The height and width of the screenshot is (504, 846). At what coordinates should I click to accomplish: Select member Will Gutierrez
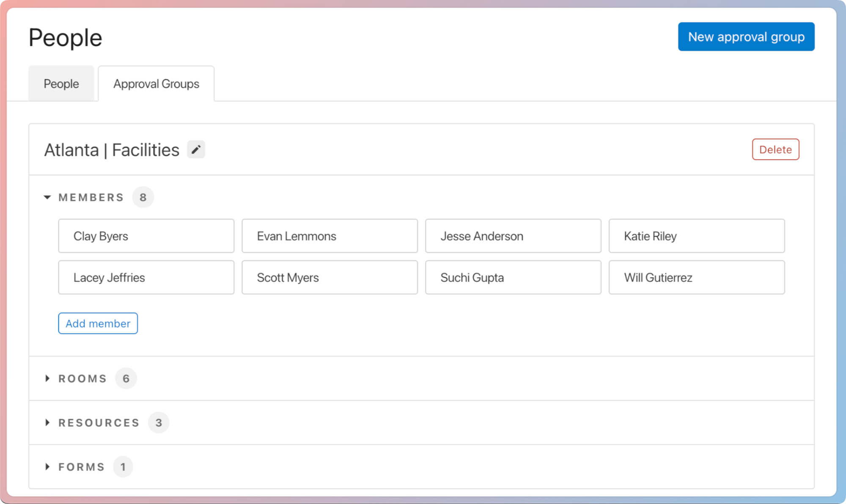coord(697,277)
